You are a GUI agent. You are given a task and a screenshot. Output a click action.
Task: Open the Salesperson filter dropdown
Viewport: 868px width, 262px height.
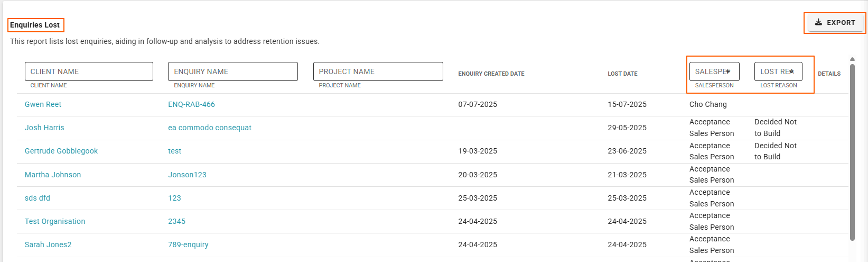click(714, 71)
